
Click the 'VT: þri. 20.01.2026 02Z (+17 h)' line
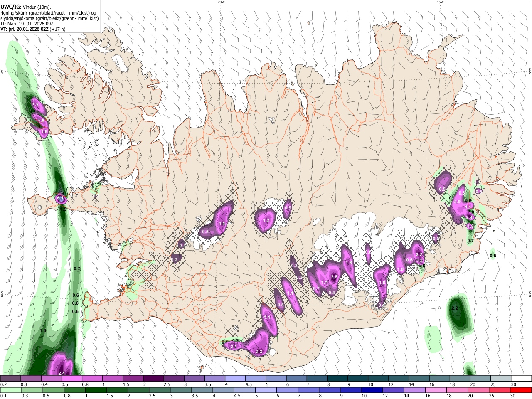point(33,30)
